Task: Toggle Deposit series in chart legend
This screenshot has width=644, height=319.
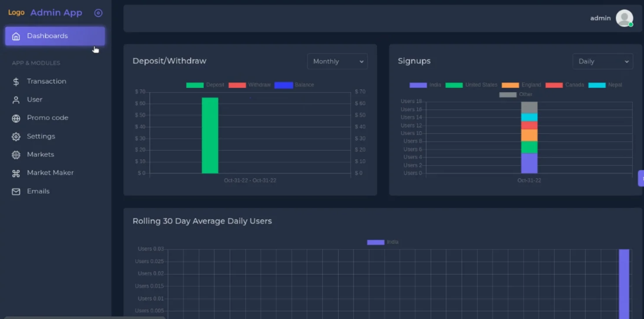Action: 205,85
